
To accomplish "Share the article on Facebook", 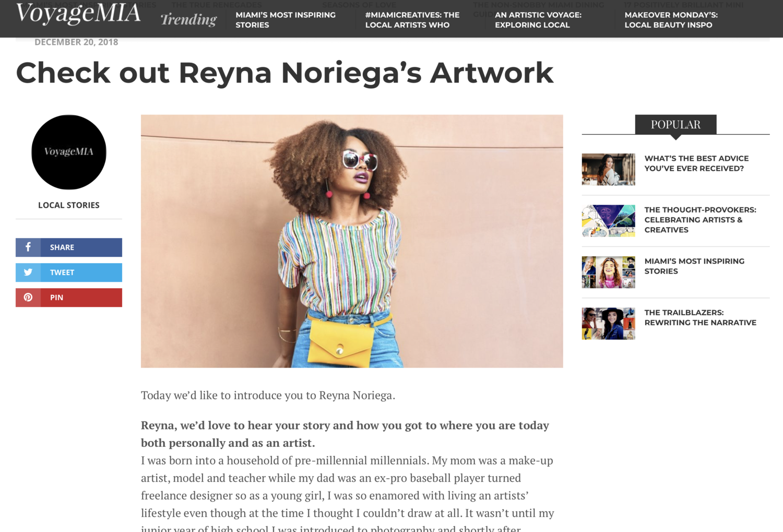I will point(69,247).
